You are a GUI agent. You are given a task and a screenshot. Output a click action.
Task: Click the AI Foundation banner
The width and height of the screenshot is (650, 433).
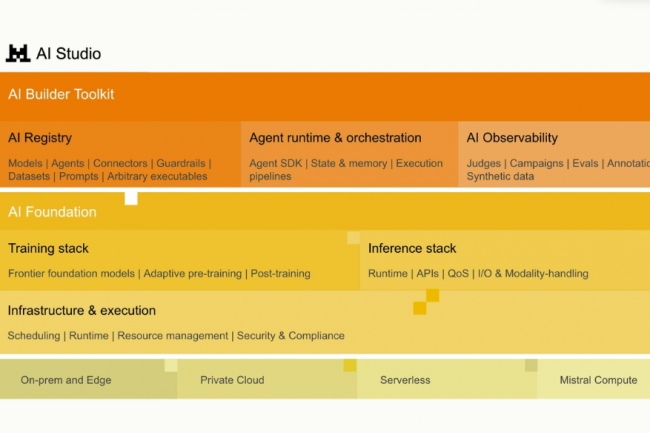[x=325, y=211]
